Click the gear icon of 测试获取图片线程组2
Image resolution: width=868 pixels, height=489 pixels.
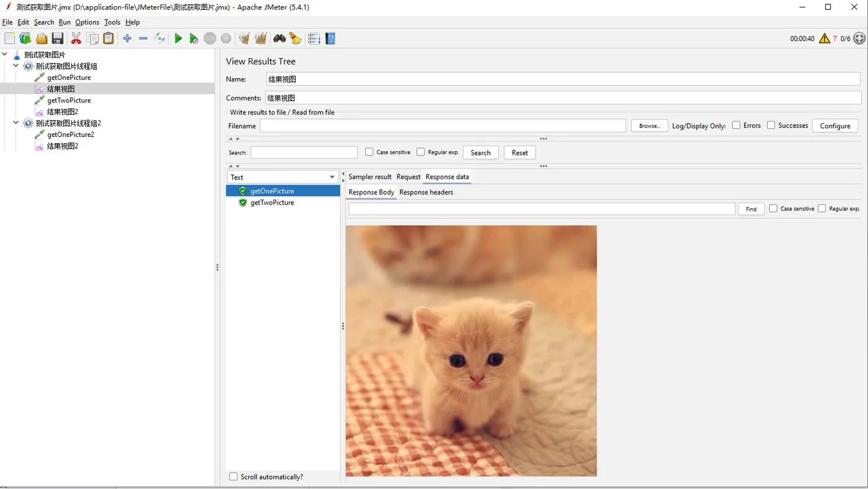(x=28, y=123)
